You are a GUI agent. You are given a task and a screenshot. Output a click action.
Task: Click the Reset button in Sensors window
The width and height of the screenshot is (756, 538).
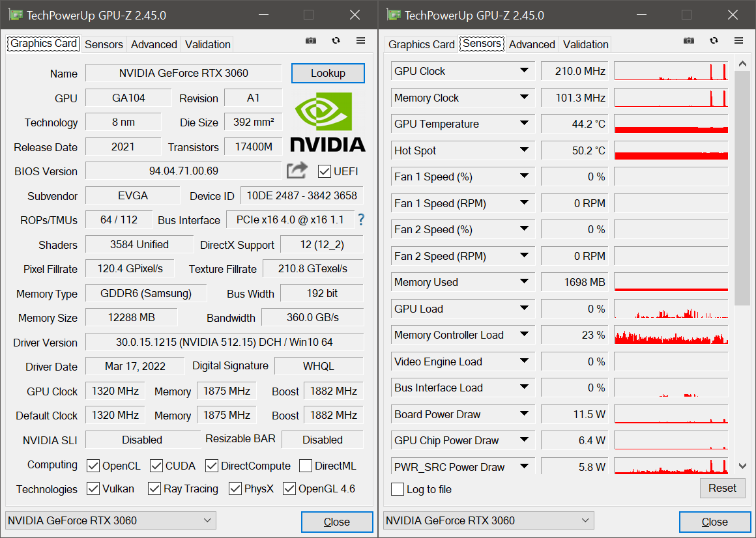click(x=722, y=488)
